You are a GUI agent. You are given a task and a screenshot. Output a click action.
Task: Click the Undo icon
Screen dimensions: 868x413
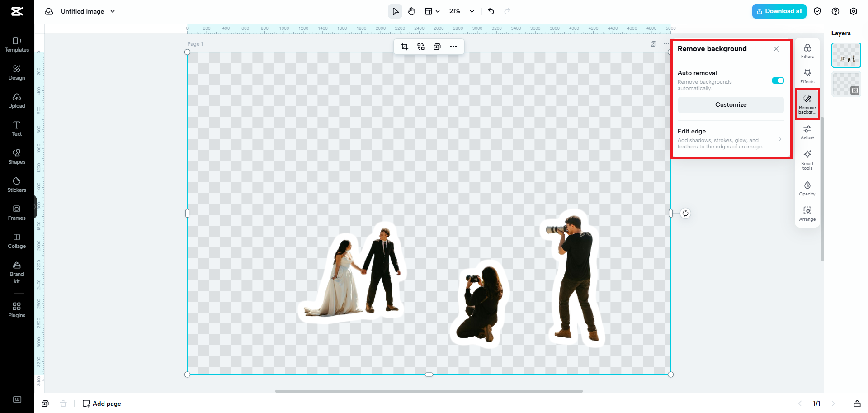tap(491, 11)
